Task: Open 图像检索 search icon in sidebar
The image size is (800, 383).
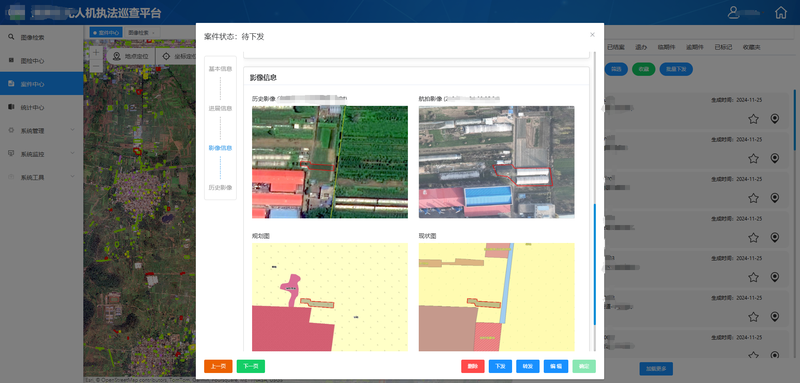Action: (x=11, y=37)
